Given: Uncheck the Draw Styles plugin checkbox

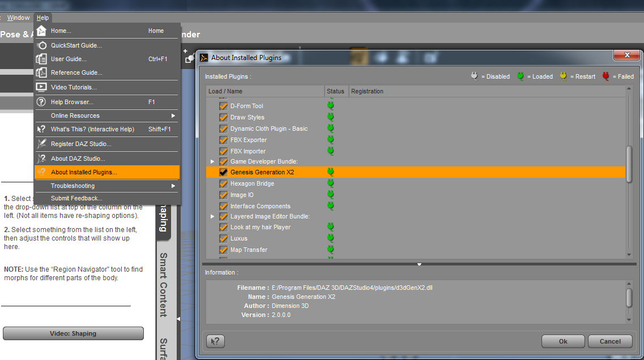Looking at the screenshot, I should pos(223,117).
